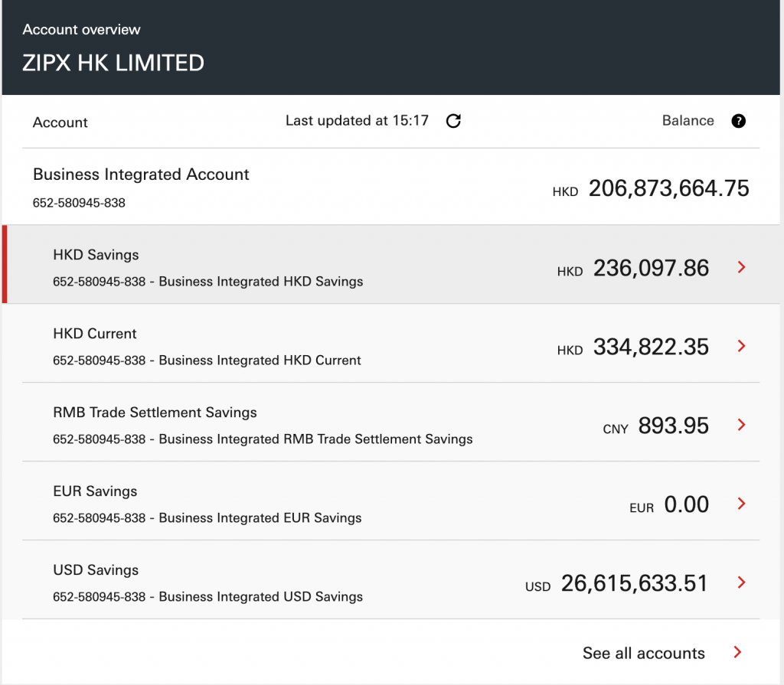Select the EUR Savings row title
Image resolution: width=784 pixels, height=685 pixels.
point(95,491)
